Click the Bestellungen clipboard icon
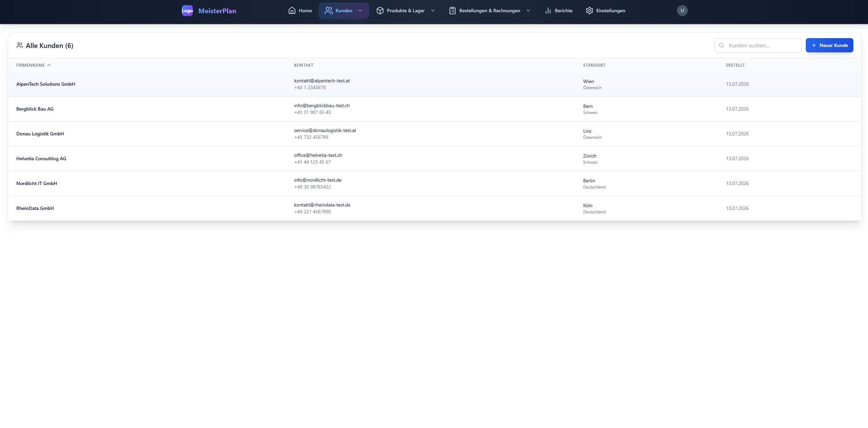The image size is (868, 428). point(452,11)
